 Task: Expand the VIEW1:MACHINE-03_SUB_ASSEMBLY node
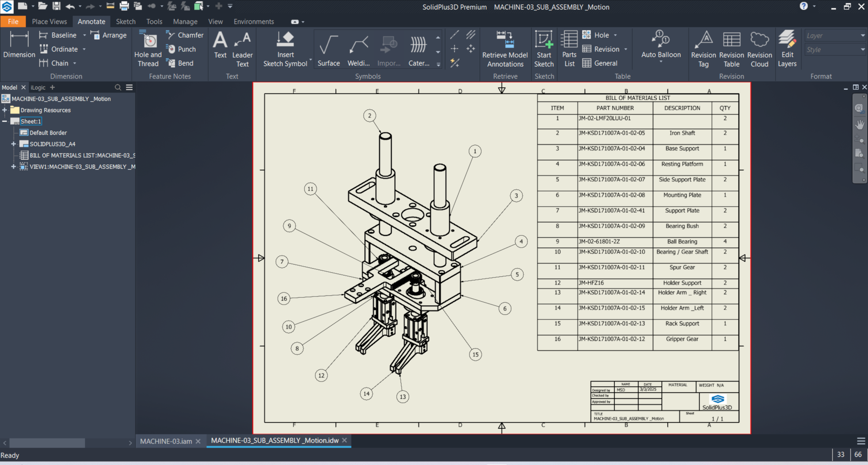13,167
